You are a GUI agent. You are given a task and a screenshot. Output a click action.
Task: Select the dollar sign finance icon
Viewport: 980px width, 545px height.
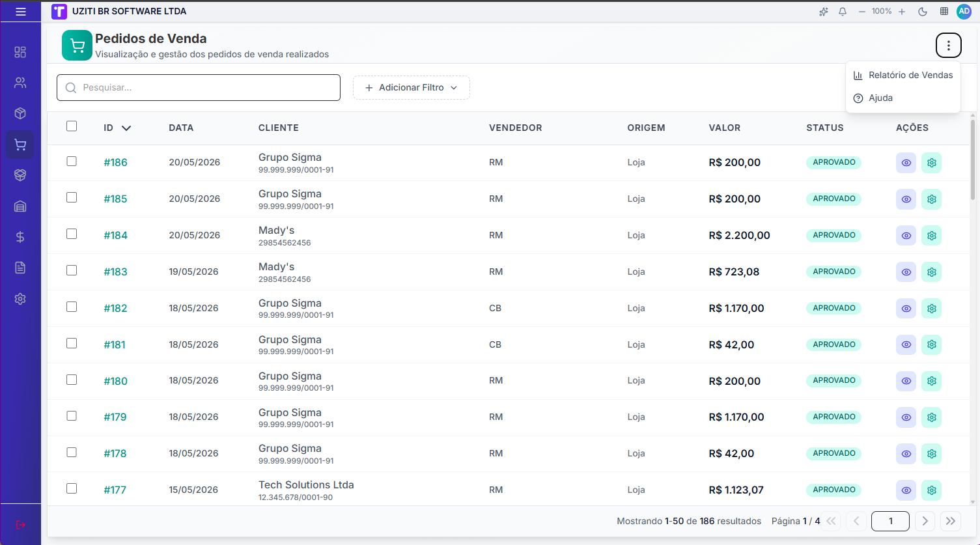coord(20,237)
